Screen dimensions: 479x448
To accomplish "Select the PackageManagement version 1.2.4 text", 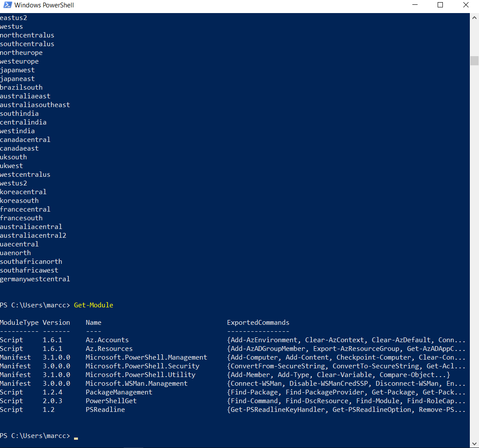I will 52,392.
